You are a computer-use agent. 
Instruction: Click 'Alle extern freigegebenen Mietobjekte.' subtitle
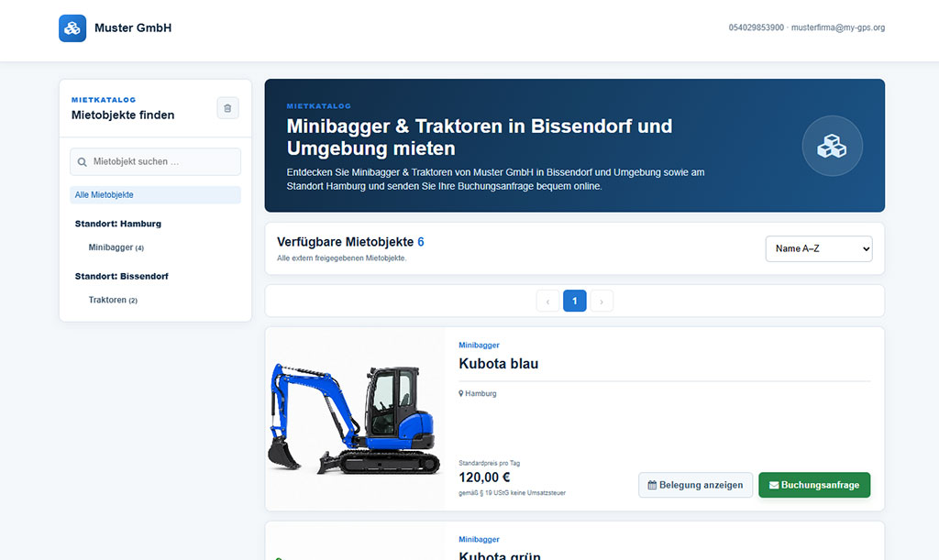pyautogui.click(x=341, y=258)
